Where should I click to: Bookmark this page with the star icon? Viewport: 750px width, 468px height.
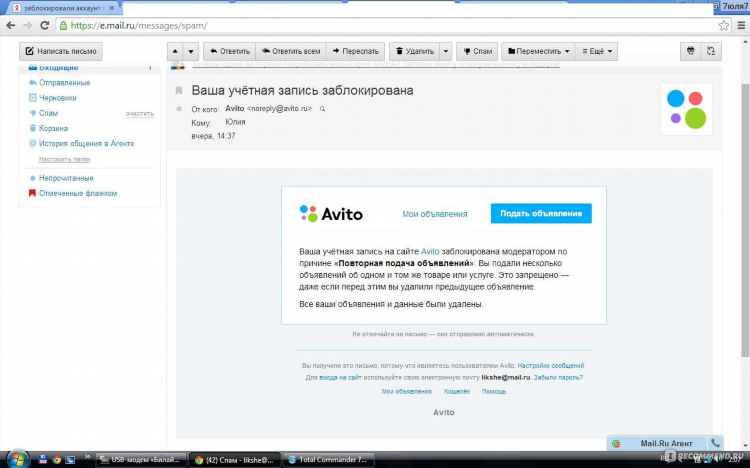(x=724, y=25)
